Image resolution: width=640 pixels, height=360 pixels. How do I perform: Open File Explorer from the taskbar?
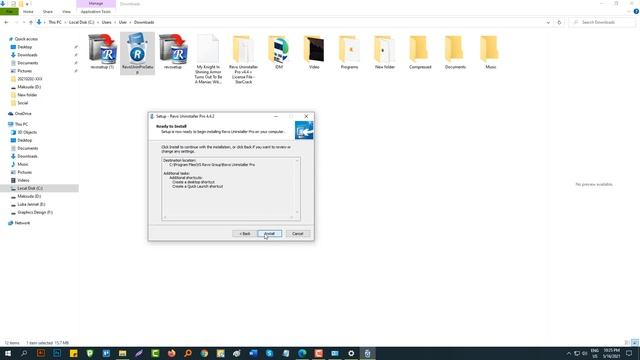(x=122, y=353)
